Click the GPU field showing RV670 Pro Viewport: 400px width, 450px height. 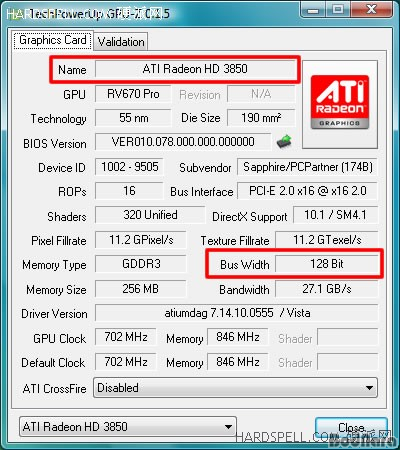point(133,94)
